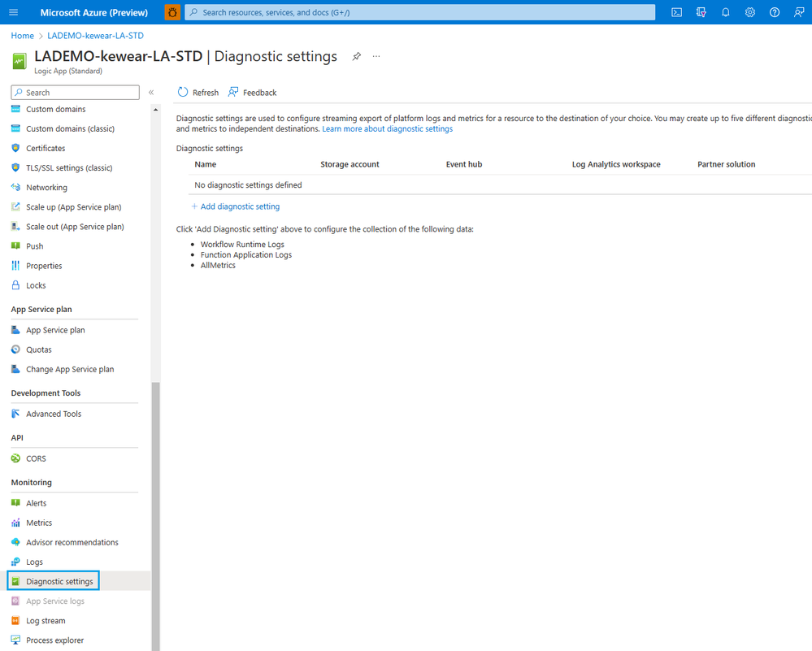Click the Home breadcrumb link
Screen dimensions: 812x651
pyautogui.click(x=22, y=36)
